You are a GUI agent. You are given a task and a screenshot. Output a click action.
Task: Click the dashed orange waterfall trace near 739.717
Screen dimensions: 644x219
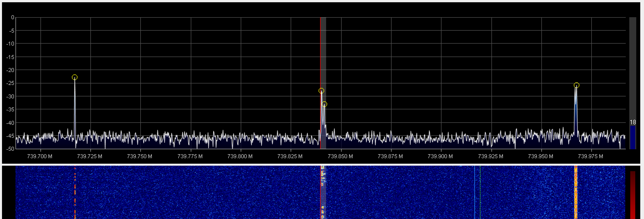[75, 192]
